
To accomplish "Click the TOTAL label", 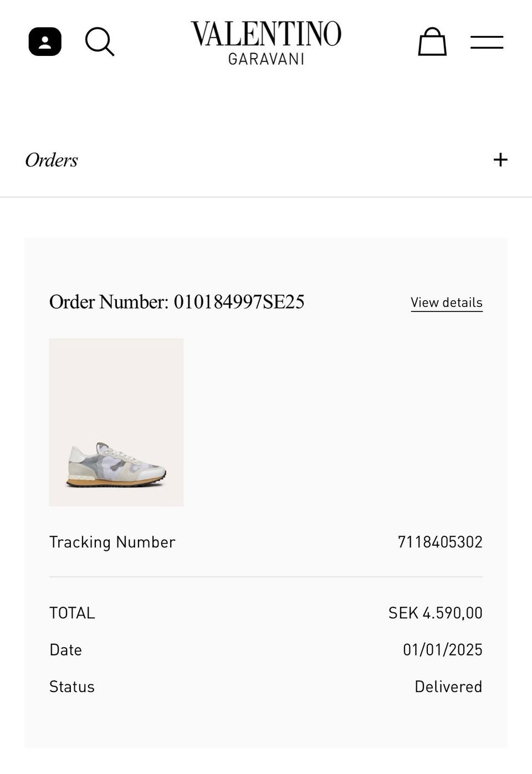I will click(72, 613).
